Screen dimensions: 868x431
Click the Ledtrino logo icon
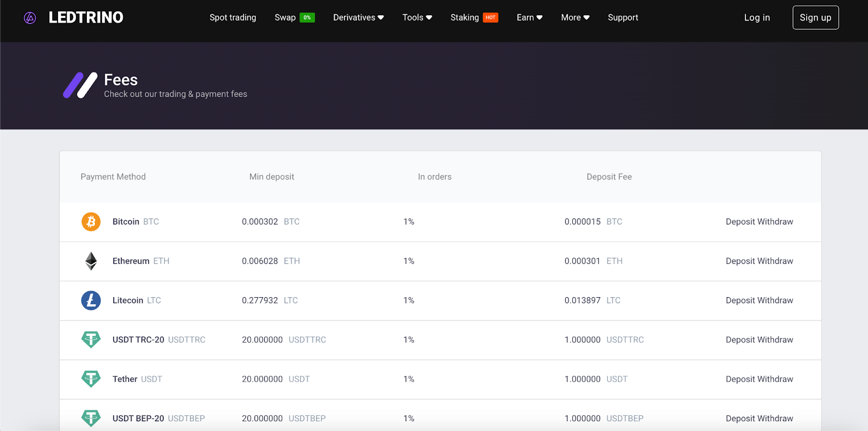click(x=30, y=18)
